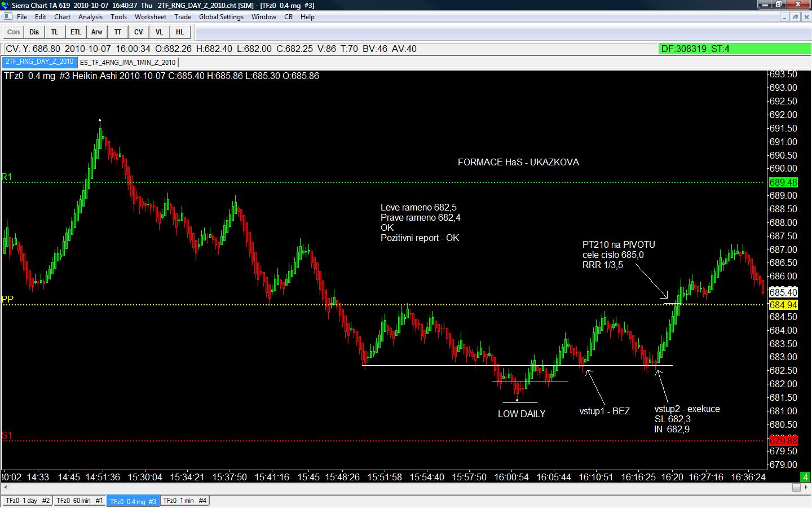The height and width of the screenshot is (508, 812).
Task: Open the Analysis menu
Action: 90,17
